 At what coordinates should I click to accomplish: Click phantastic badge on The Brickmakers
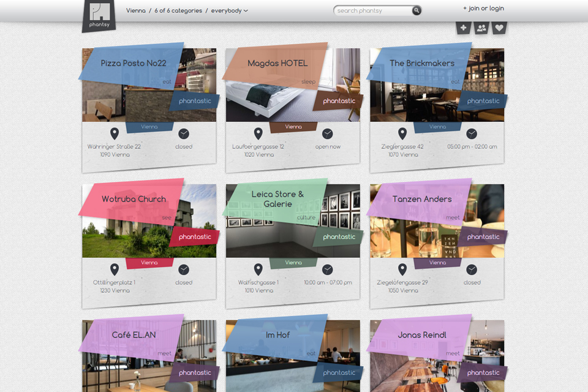(x=483, y=101)
